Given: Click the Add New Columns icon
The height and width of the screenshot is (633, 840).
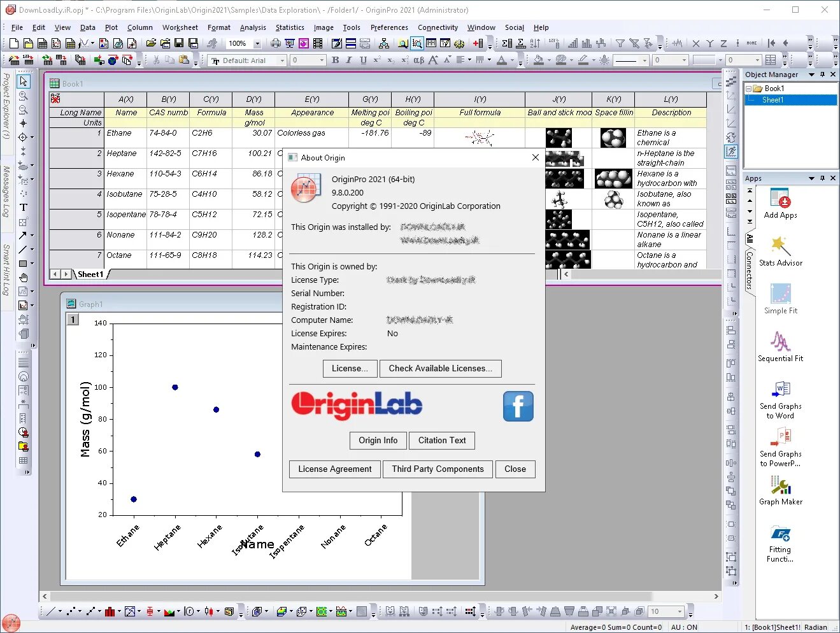Looking at the screenshot, I should pyautogui.click(x=478, y=43).
